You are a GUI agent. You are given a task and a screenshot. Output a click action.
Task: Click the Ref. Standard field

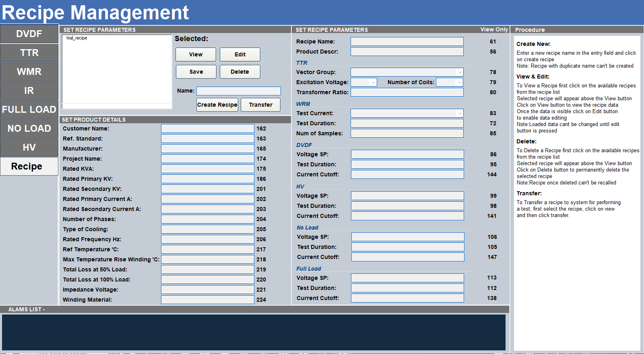pyautogui.click(x=208, y=139)
